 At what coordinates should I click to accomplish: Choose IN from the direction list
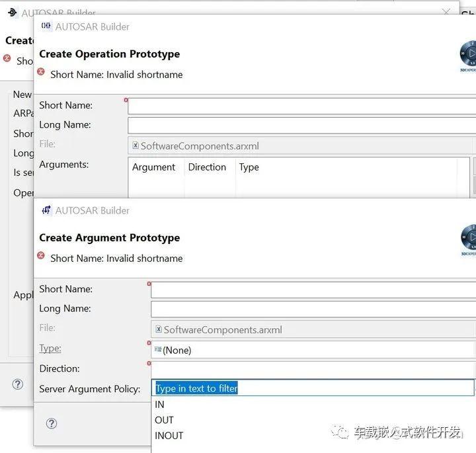(159, 405)
